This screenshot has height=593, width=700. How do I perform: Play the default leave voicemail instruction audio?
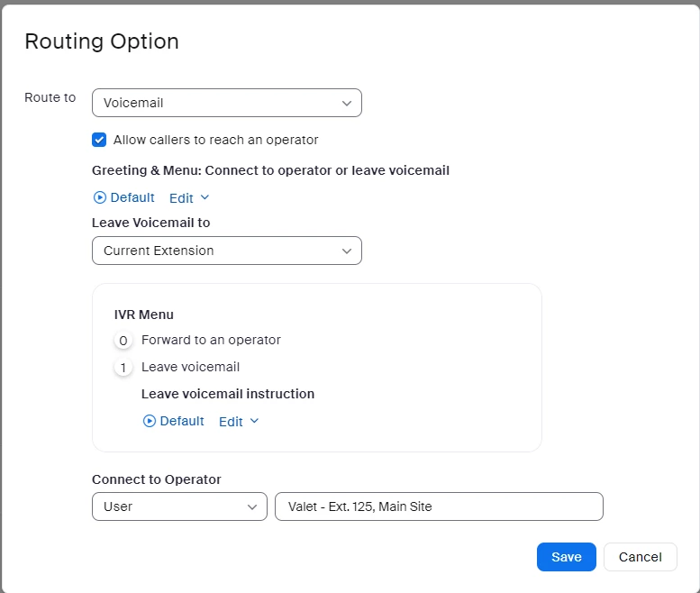click(150, 421)
